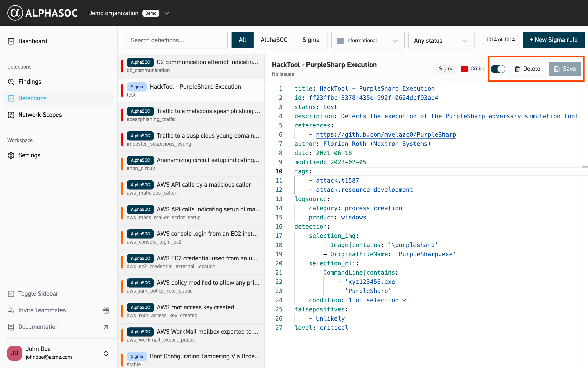This screenshot has width=588, height=368.
Task: Select Boot Configuration Tampering Via Bcde detection
Action: [191, 358]
